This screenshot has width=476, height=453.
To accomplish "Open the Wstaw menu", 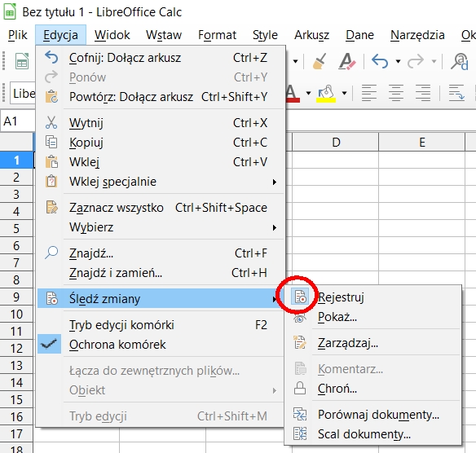I will 164,35.
